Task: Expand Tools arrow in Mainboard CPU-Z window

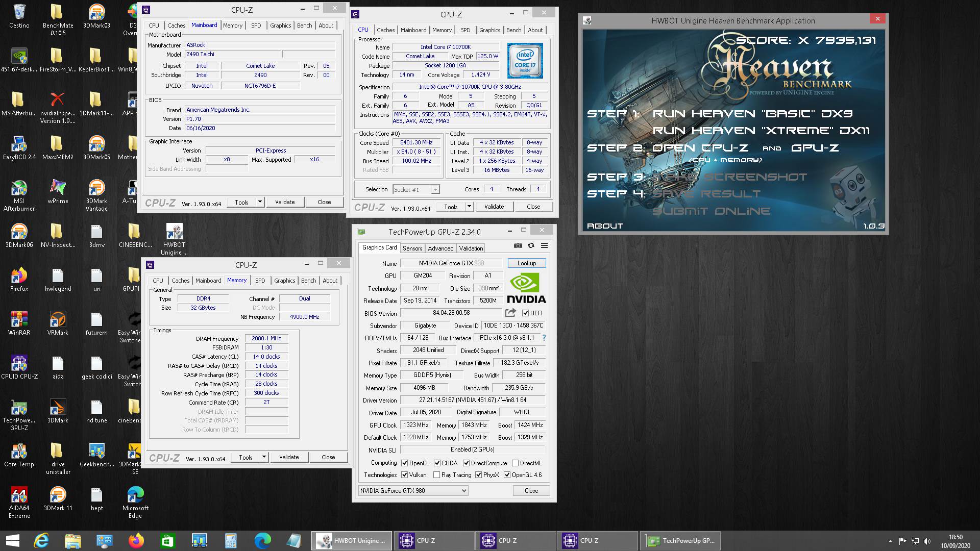Action: [260, 202]
